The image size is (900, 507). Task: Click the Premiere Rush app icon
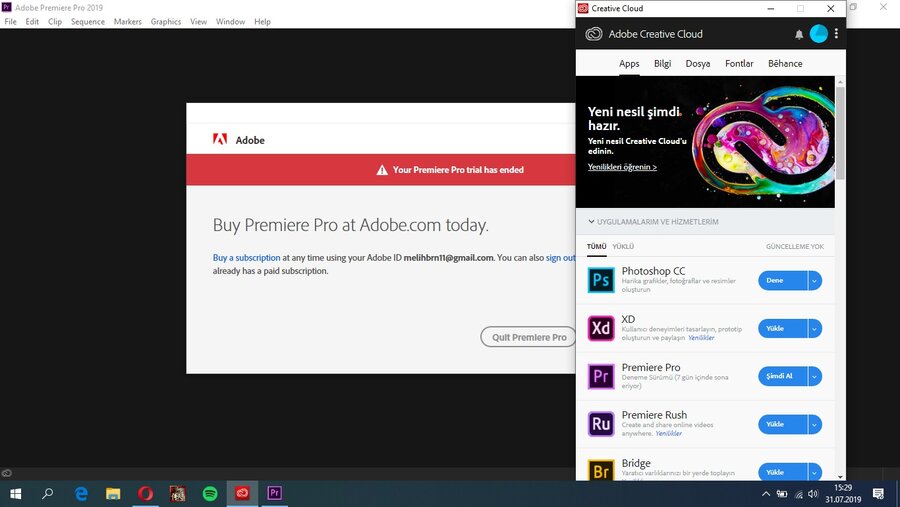click(x=601, y=424)
